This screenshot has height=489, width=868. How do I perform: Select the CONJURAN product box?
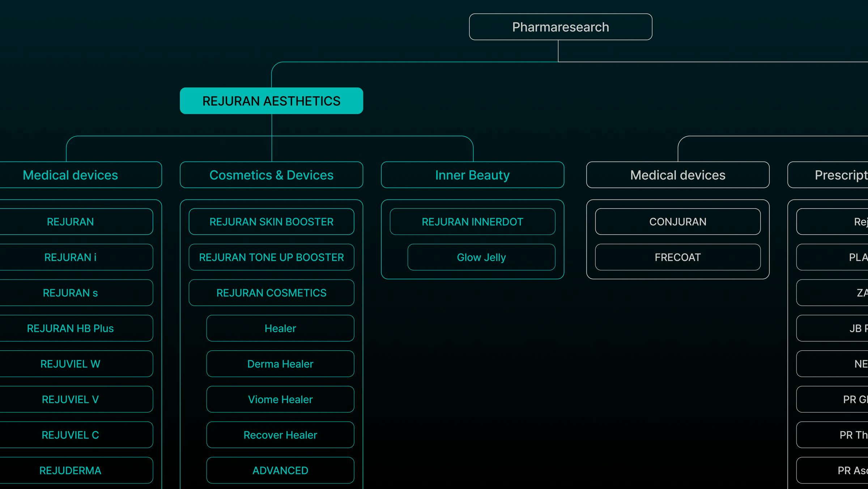(678, 222)
